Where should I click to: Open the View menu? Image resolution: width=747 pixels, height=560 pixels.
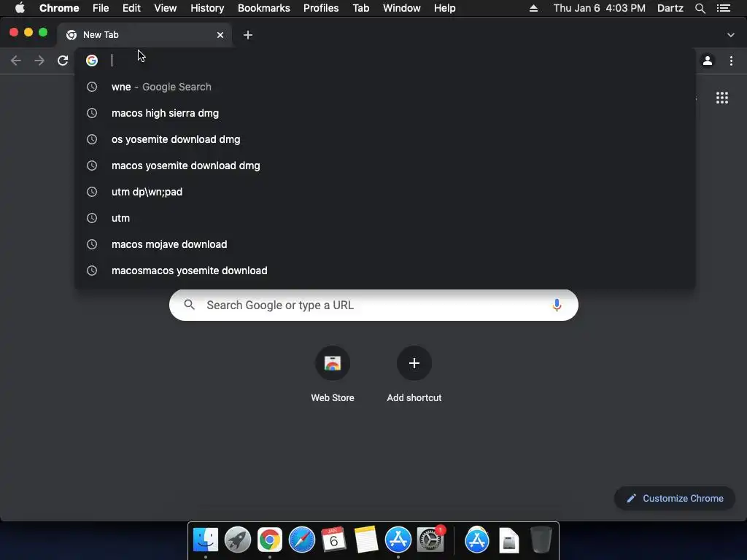tap(166, 8)
